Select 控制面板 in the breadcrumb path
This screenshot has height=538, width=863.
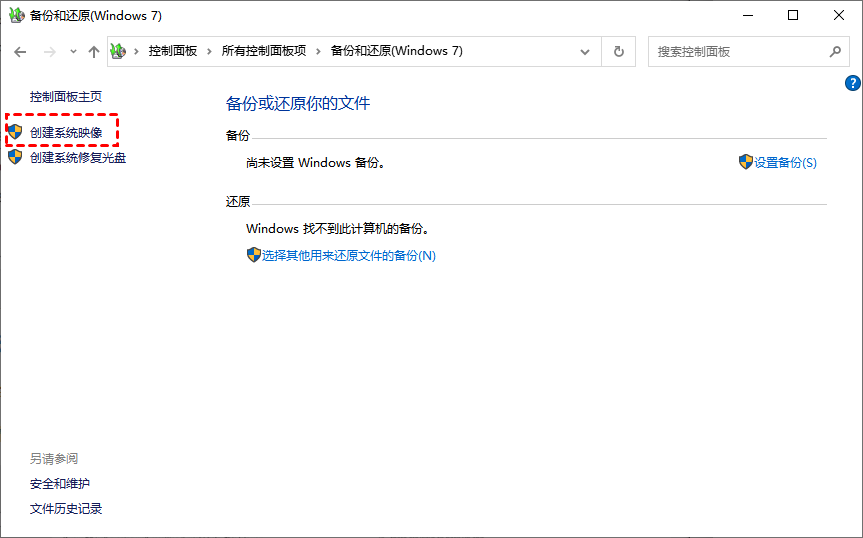pyautogui.click(x=173, y=51)
